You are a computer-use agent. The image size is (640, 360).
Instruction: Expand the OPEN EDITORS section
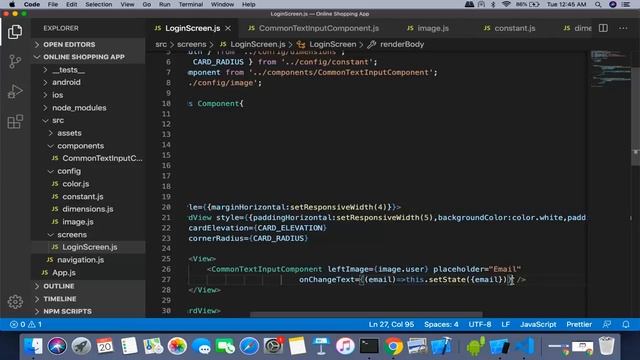(x=88, y=44)
